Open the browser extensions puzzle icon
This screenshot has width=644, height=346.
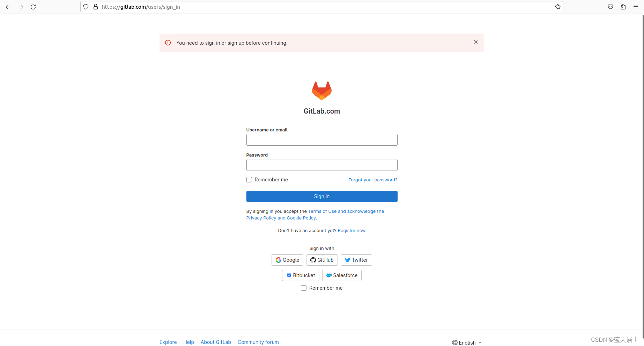tap(623, 7)
